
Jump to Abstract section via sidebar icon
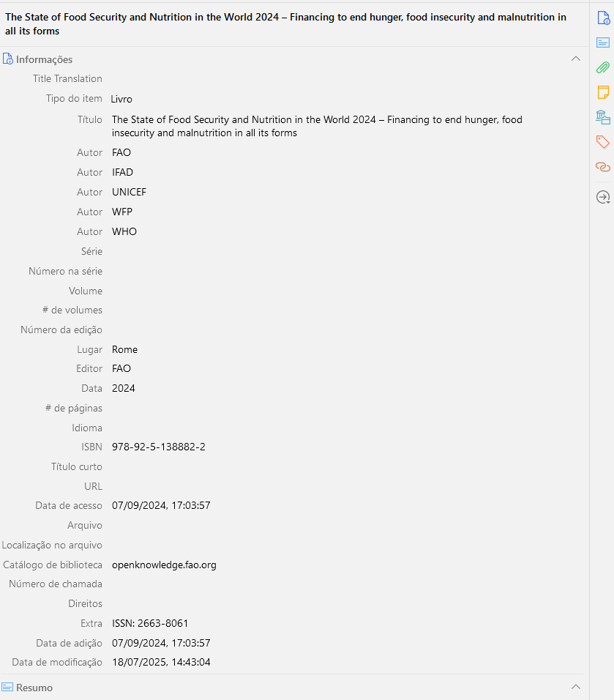tap(603, 42)
